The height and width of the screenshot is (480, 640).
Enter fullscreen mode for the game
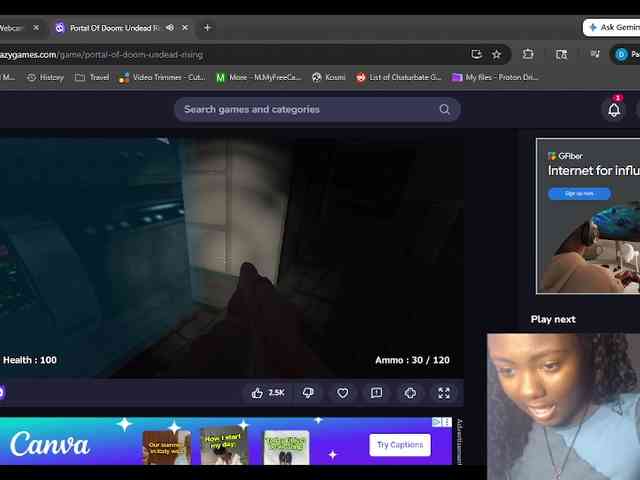pos(444,393)
